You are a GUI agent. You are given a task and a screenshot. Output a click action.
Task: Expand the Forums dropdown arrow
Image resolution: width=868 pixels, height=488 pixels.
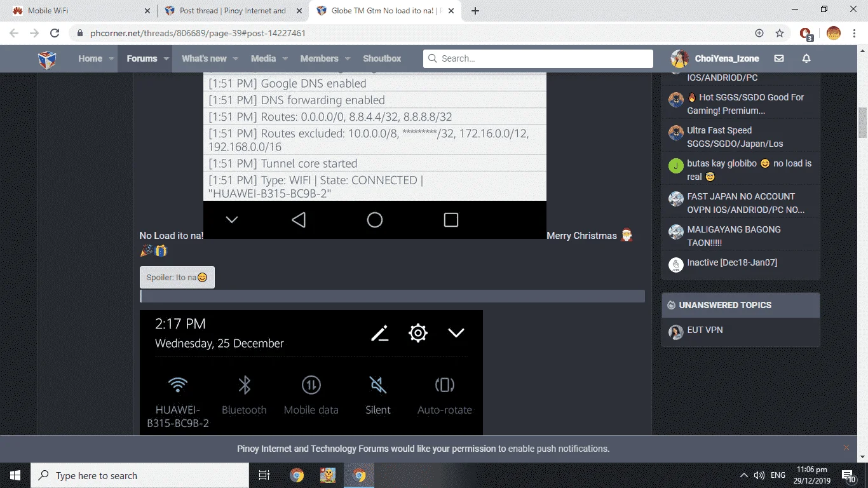pos(166,58)
